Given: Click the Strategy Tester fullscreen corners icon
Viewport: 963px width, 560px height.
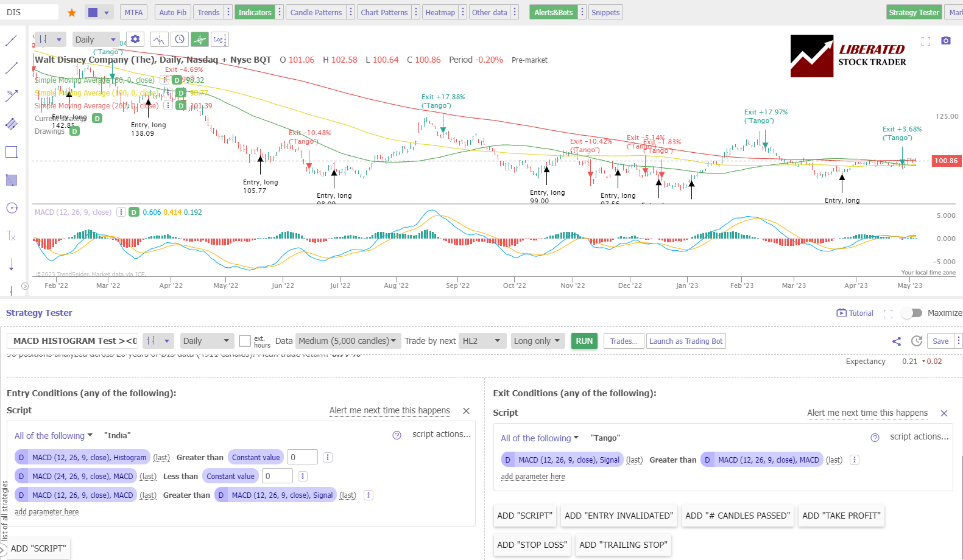Looking at the screenshot, I should (x=888, y=313).
